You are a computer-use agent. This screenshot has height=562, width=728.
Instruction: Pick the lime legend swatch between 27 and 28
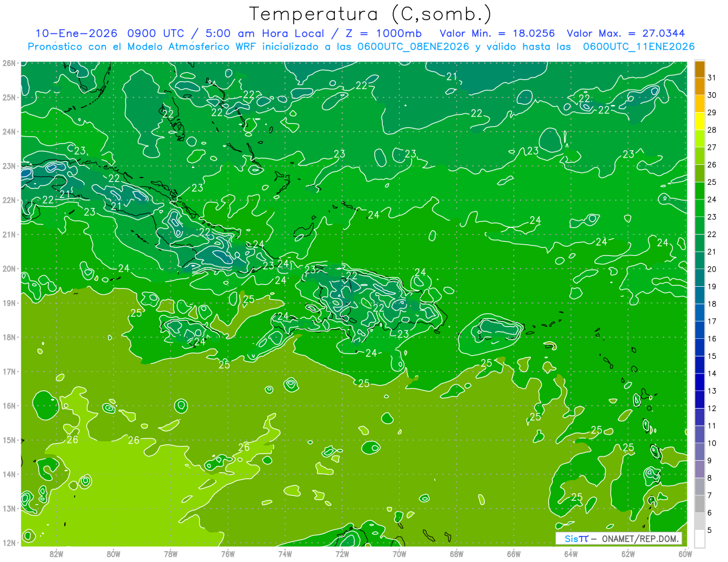point(699,139)
